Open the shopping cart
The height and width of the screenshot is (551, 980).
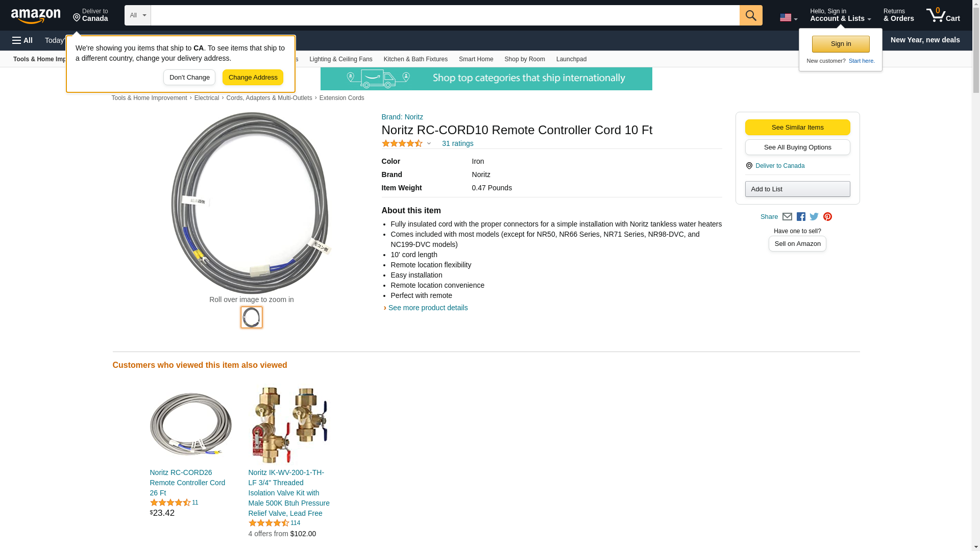click(943, 15)
